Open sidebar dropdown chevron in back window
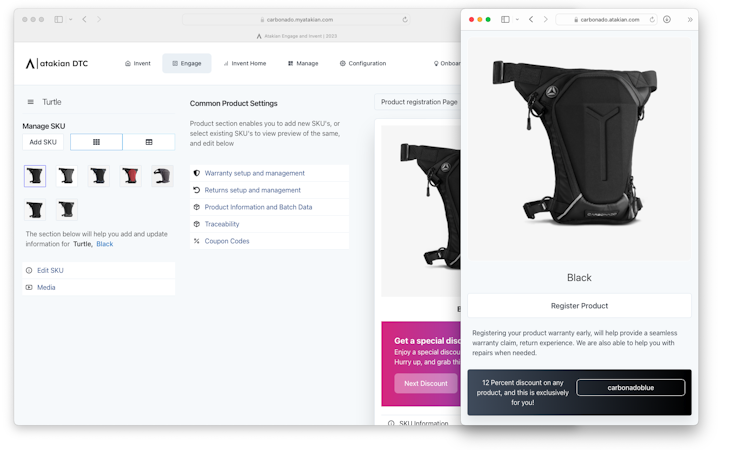Image resolution: width=729 pixels, height=450 pixels. coord(71,20)
